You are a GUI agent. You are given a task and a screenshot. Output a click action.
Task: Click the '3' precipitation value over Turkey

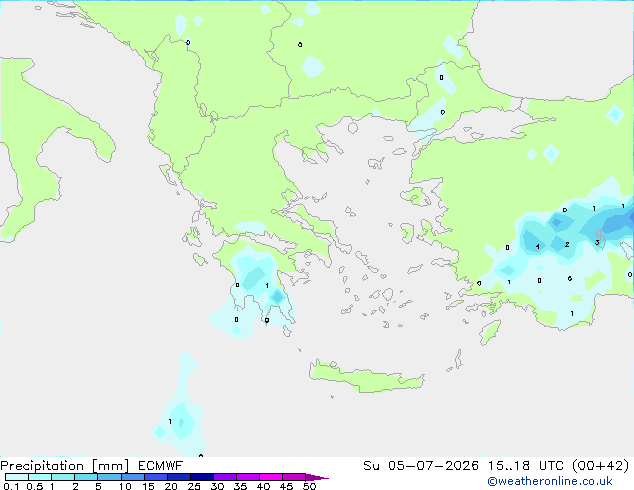pyautogui.click(x=597, y=242)
